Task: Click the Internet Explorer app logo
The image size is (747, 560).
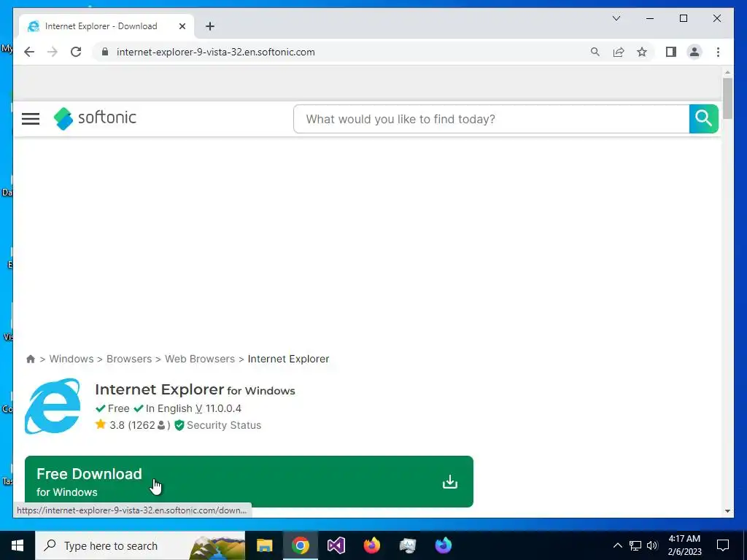Action: 53,406
